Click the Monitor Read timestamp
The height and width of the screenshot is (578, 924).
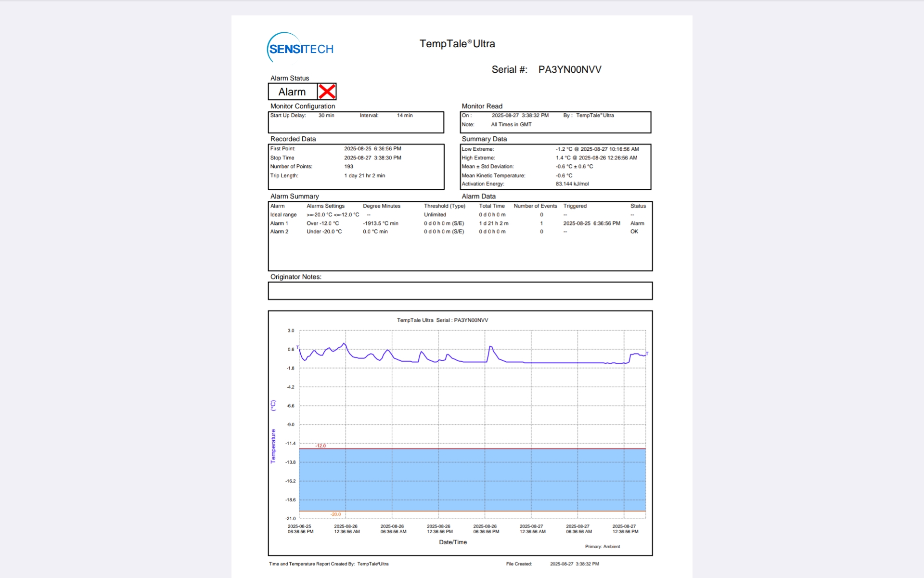[x=520, y=116]
